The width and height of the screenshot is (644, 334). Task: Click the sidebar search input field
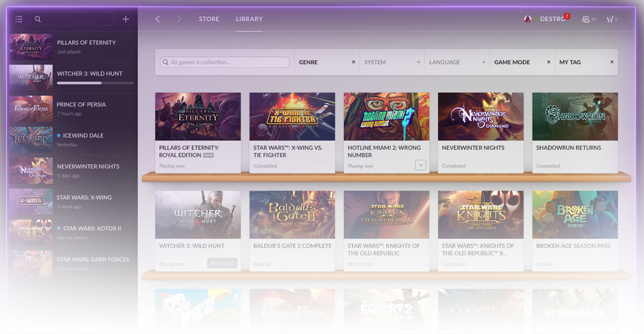[x=72, y=19]
